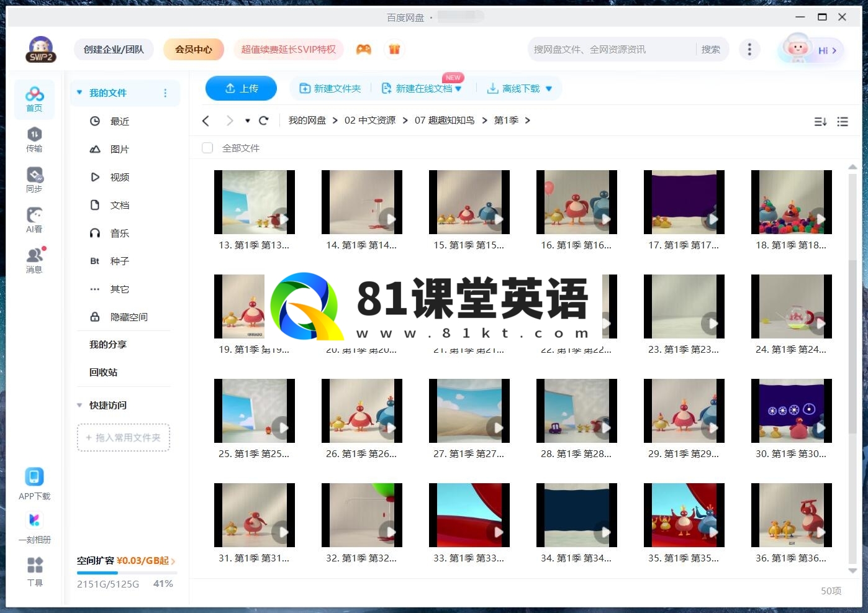This screenshot has height=613, width=868.
Task: Select the video thumbnail 33. 第1季 第33
Action: click(469, 515)
